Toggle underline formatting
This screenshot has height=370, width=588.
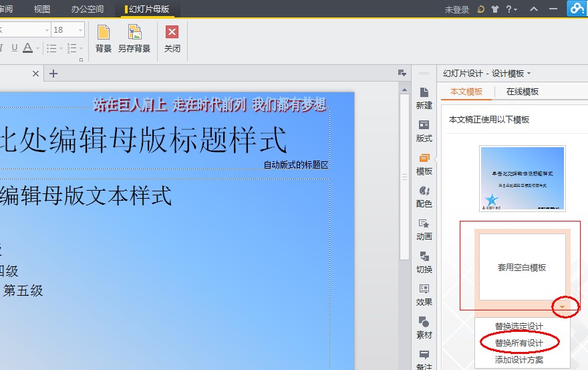coord(14,48)
